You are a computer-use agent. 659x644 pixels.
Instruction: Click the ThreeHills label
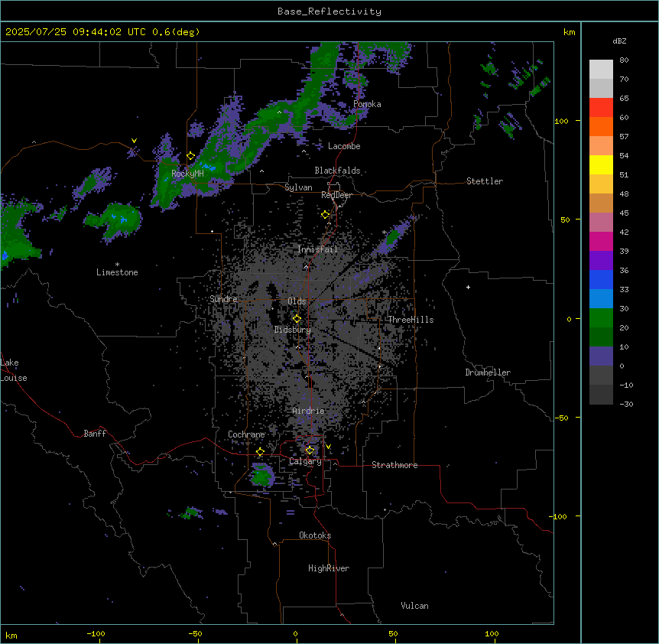tap(411, 320)
